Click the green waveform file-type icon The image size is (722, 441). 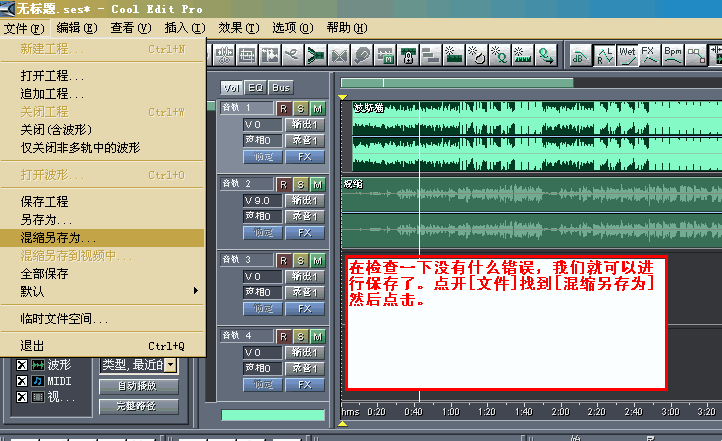[x=38, y=366]
